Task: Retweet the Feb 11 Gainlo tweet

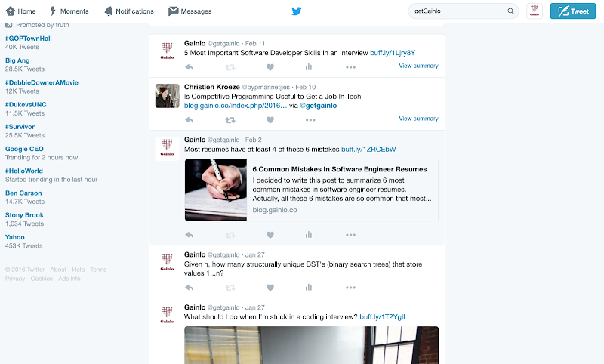Action: click(230, 67)
